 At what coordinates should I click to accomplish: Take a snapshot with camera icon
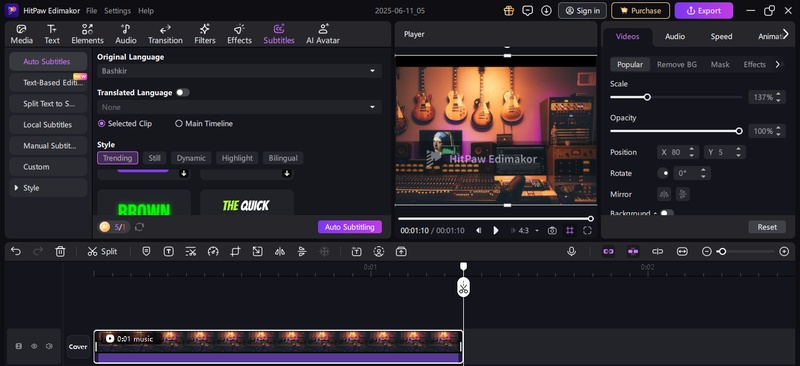[x=552, y=231]
